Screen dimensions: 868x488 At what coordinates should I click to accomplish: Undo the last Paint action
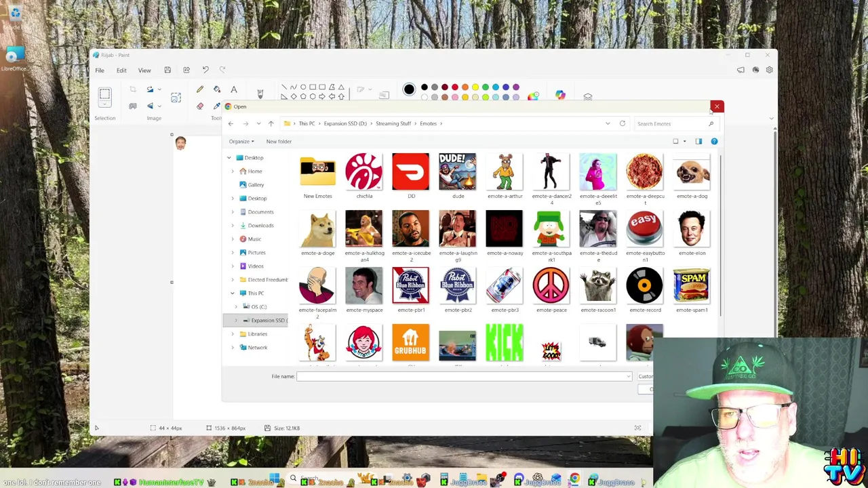[205, 70]
